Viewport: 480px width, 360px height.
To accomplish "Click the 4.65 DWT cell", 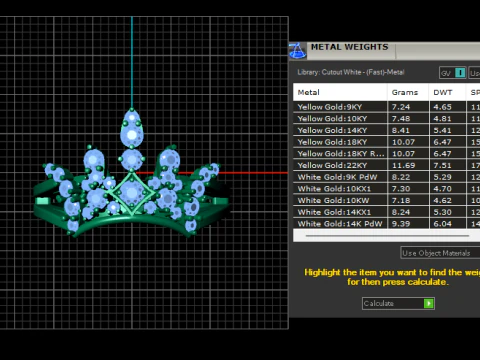I will point(447,107).
